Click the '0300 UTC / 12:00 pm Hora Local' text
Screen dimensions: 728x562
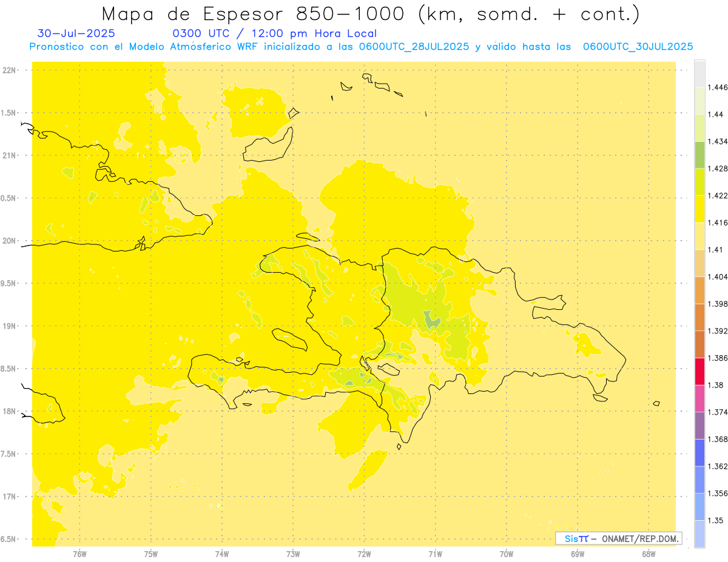pos(275,33)
